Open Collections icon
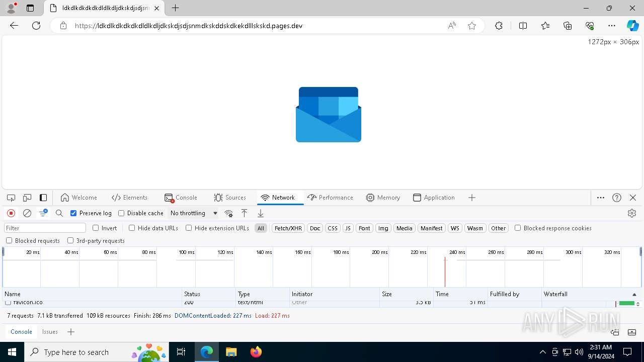Viewport: 644px width, 362px height. (x=568, y=26)
